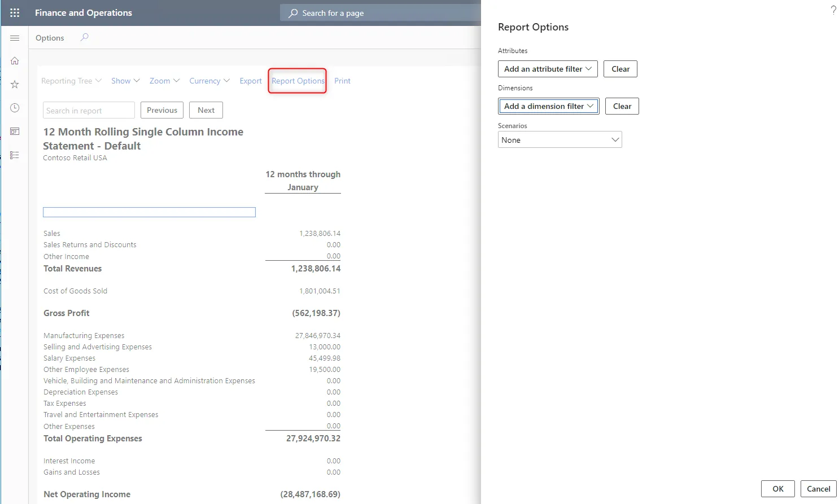The width and height of the screenshot is (839, 504).
Task: Click the Home icon in the sidebar
Action: point(14,60)
